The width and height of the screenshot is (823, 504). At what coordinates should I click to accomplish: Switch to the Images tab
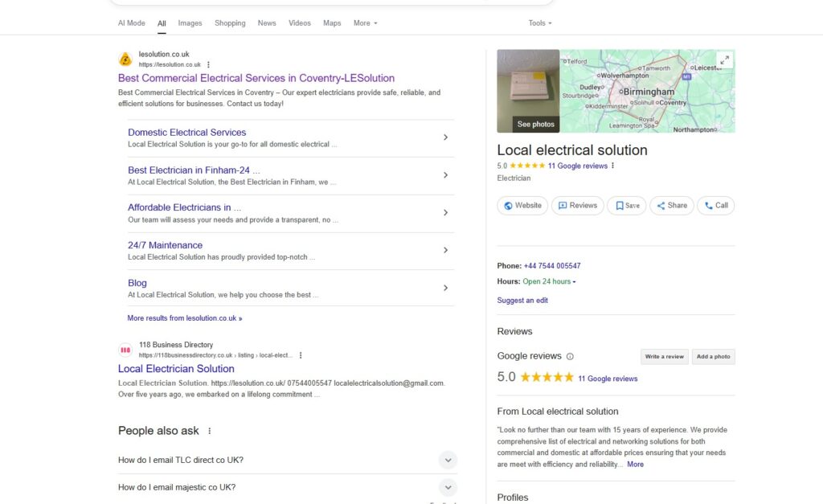[x=190, y=23]
